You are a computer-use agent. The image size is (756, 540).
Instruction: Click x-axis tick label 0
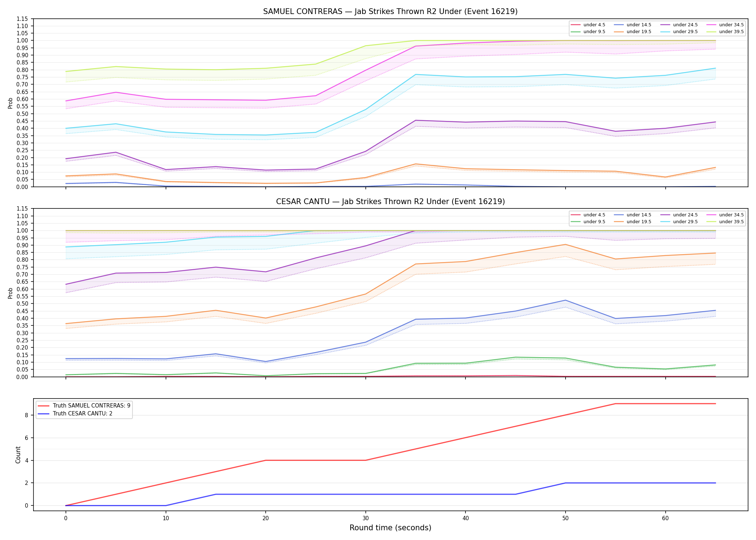tap(66, 518)
